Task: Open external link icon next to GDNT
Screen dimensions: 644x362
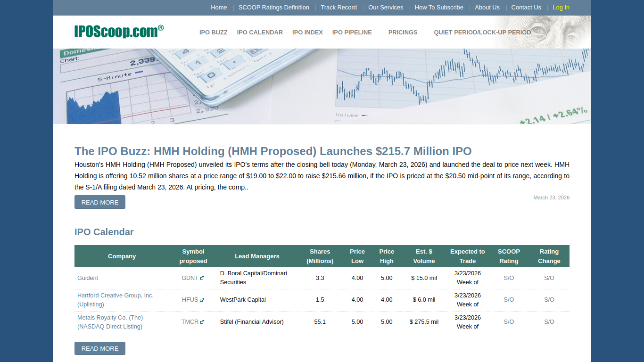Action: coord(202,278)
